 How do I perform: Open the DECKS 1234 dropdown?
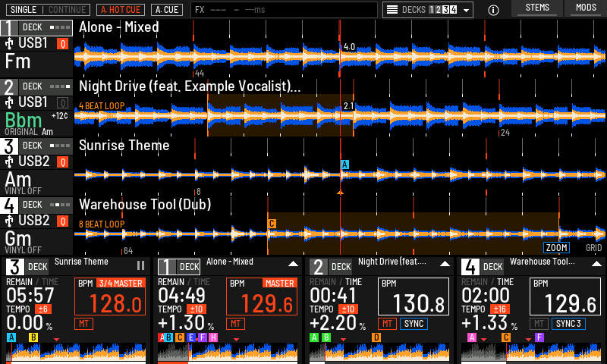[428, 10]
